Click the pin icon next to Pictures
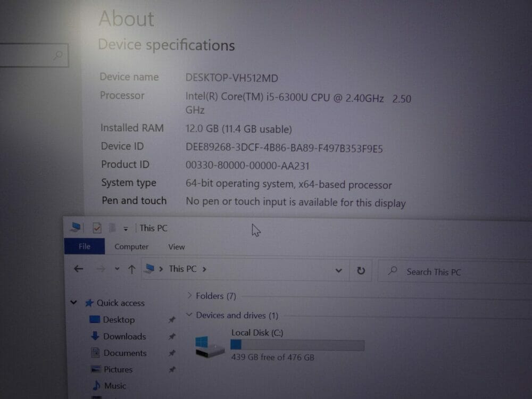The width and height of the screenshot is (532, 399). pos(172,369)
